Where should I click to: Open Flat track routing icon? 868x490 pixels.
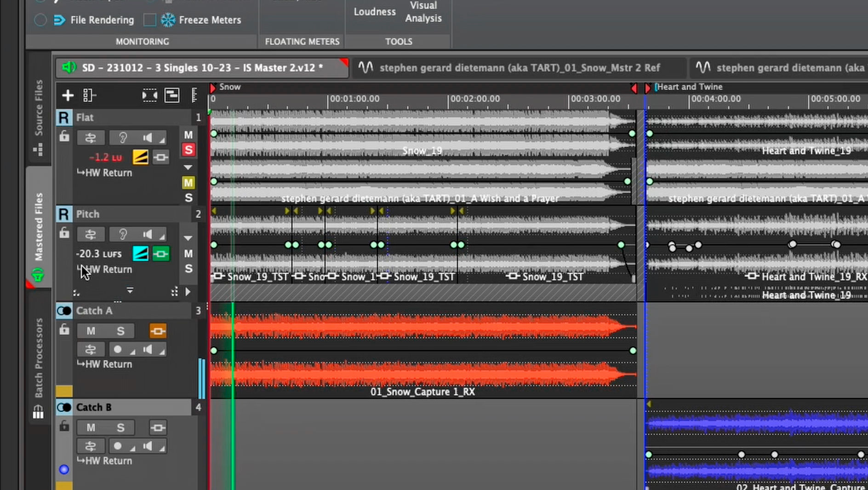click(91, 138)
